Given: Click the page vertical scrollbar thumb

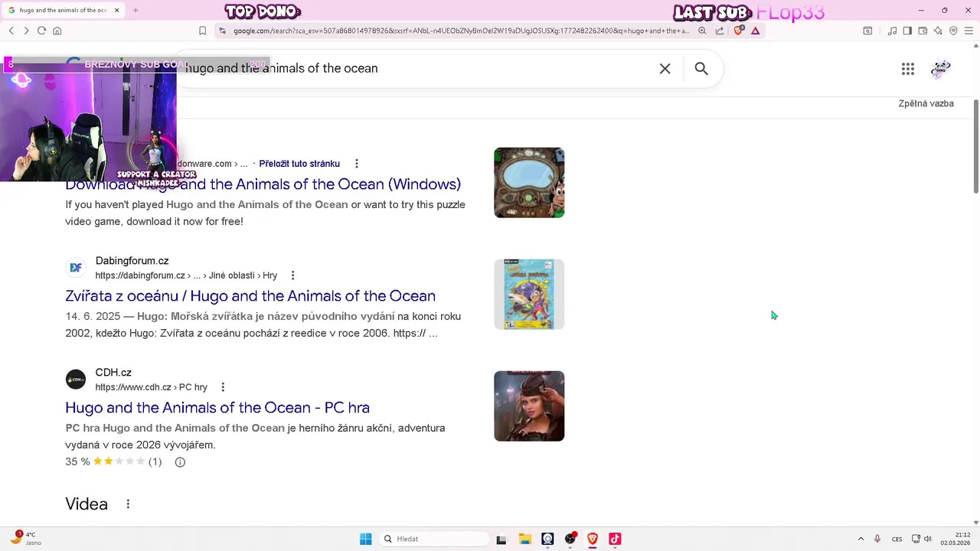Looking at the screenshot, I should point(976,145).
